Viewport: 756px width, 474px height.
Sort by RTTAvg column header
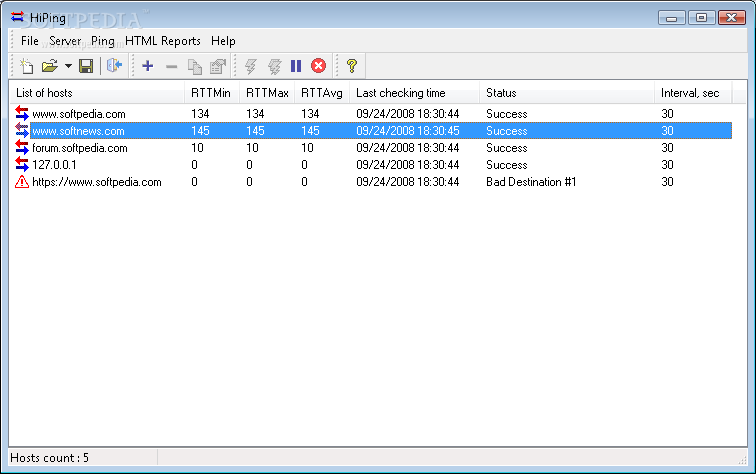pyautogui.click(x=322, y=93)
